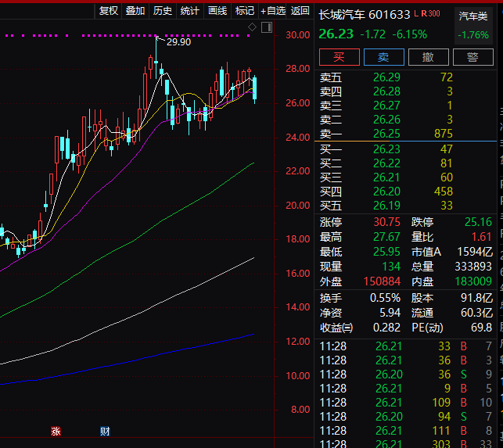Click the 卖一 volume 875

pos(444,134)
